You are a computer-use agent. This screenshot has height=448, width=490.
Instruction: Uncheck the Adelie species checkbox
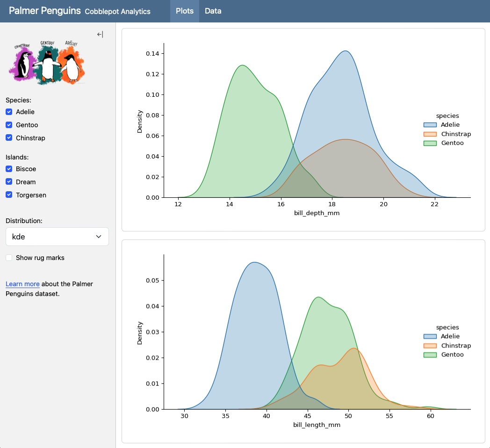click(9, 112)
